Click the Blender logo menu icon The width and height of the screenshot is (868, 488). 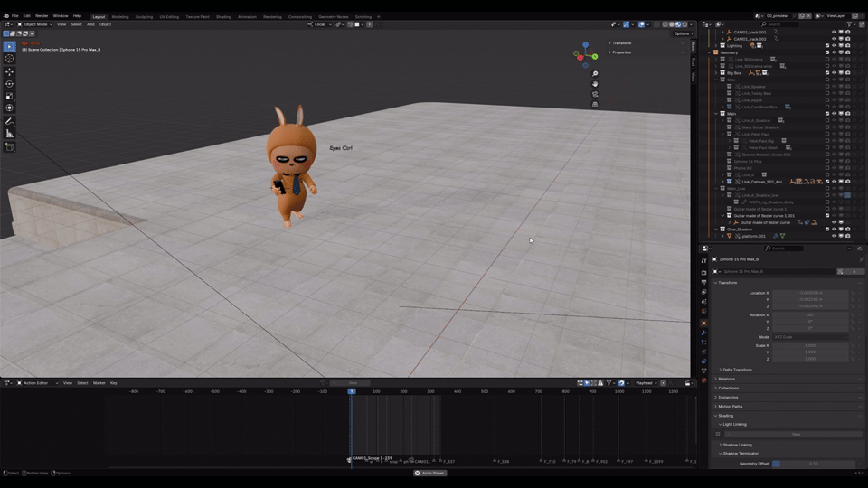pyautogui.click(x=6, y=16)
